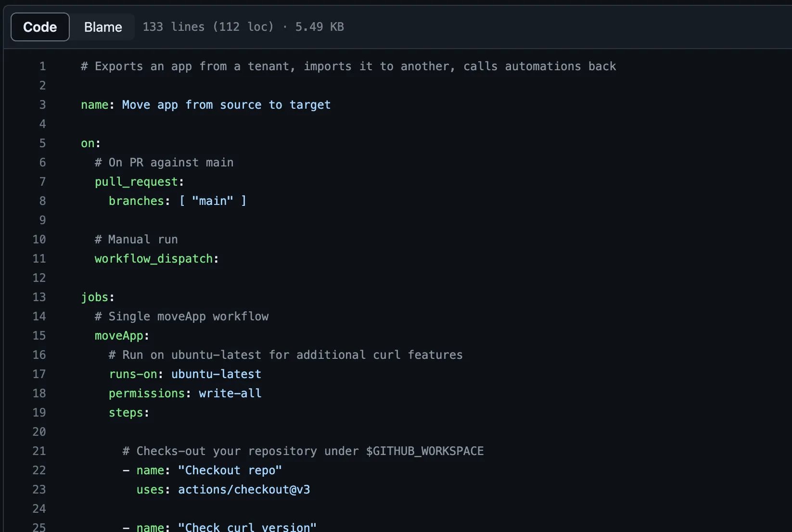Click line number 25 beside Check curl version
This screenshot has height=532, width=792.
[x=39, y=527]
